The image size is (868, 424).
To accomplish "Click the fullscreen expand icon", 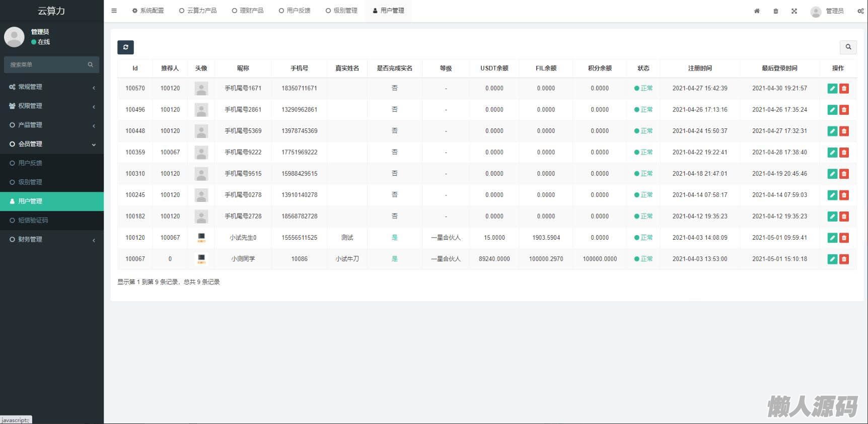I will [x=794, y=11].
